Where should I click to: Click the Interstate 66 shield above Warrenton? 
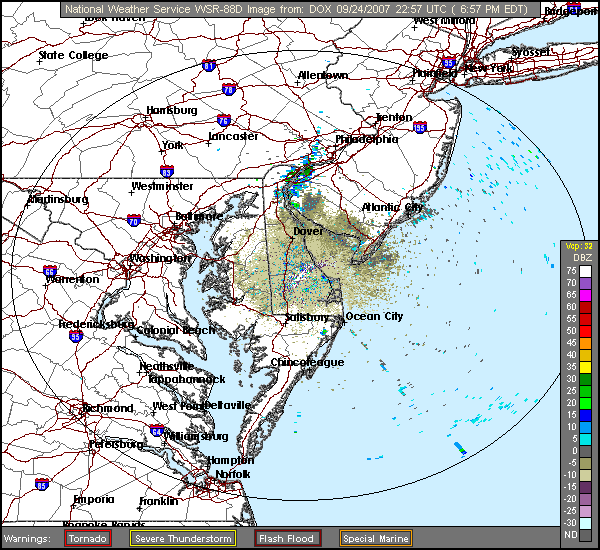coord(50,270)
